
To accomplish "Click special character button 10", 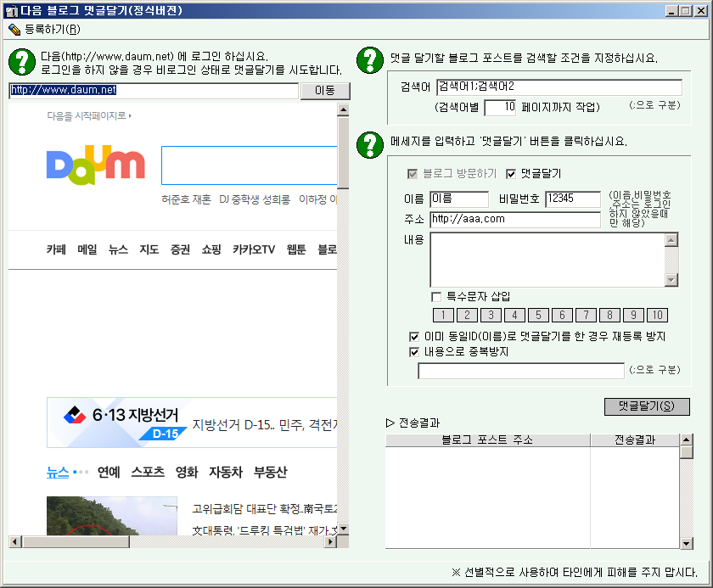I will [x=657, y=315].
